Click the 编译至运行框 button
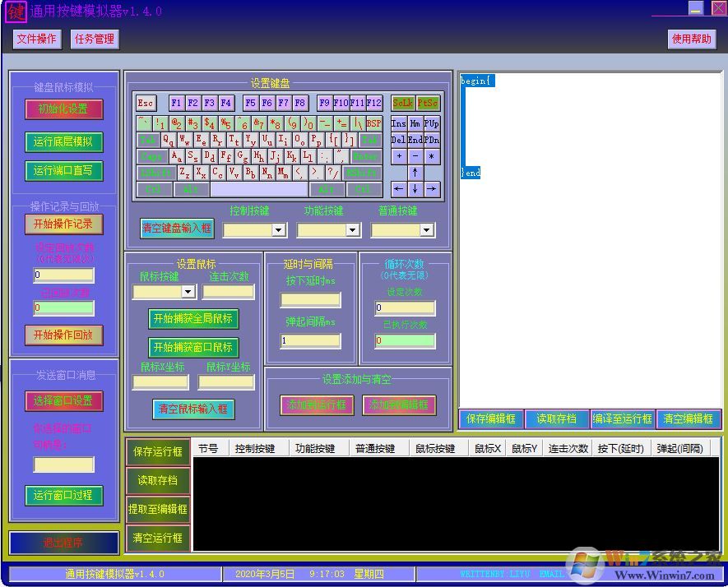Viewport: 728px width, 587px height. point(623,418)
